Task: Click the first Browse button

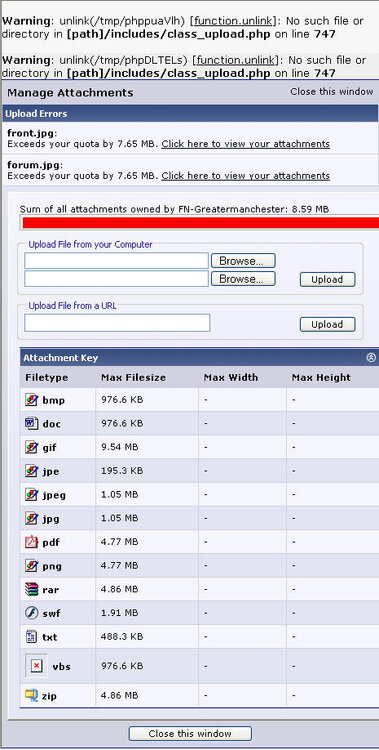Action: (244, 261)
